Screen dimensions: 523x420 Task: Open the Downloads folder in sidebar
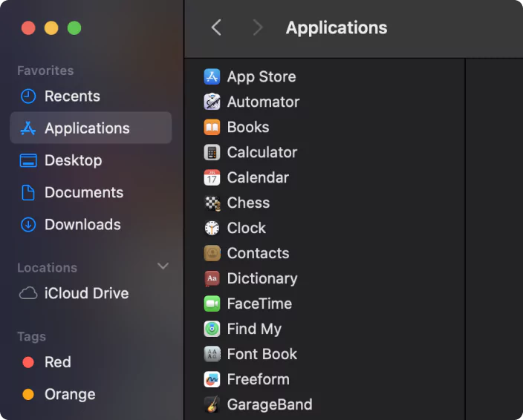pyautogui.click(x=91, y=225)
